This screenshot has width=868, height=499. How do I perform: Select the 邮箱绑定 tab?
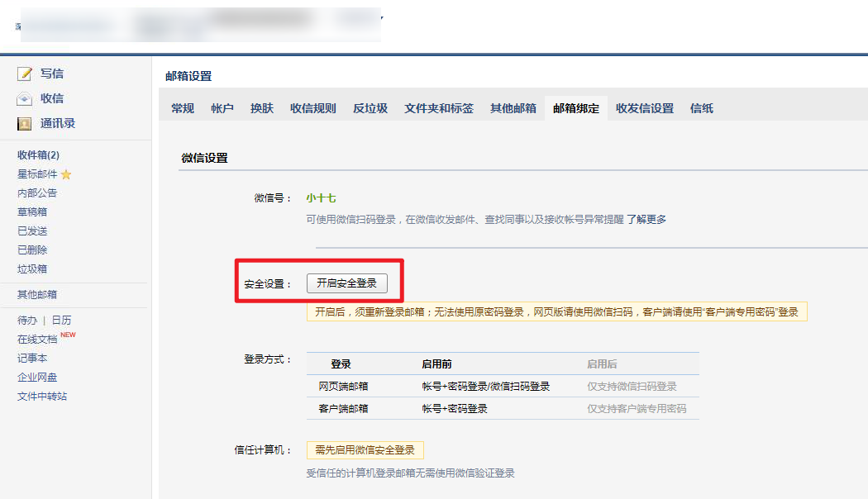(576, 108)
